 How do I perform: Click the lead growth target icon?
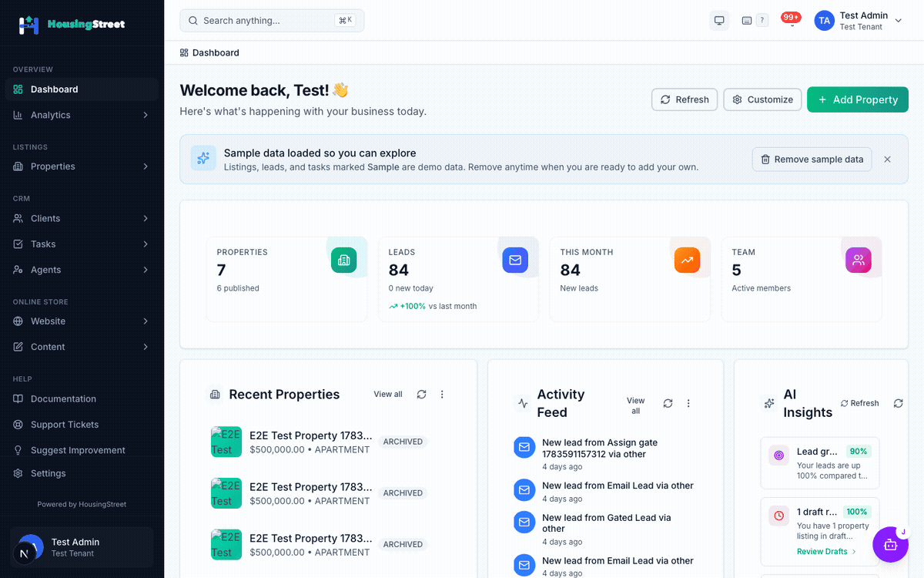click(x=778, y=455)
